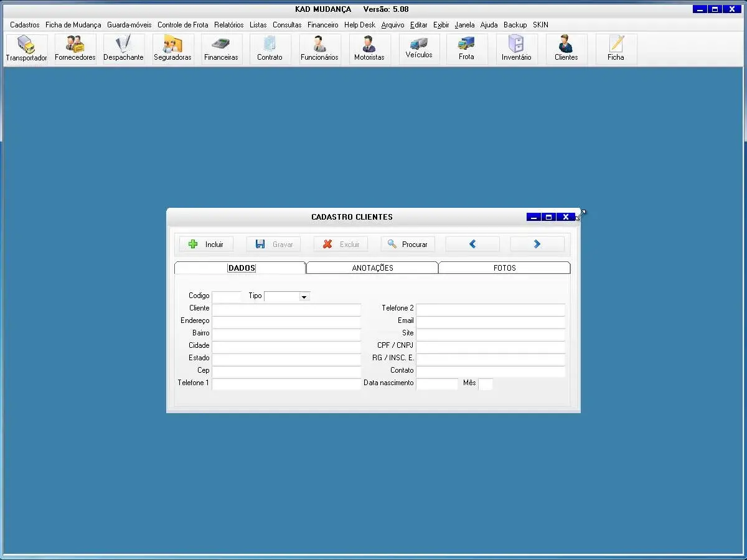Open the Clientes toolbar icon

pyautogui.click(x=566, y=49)
